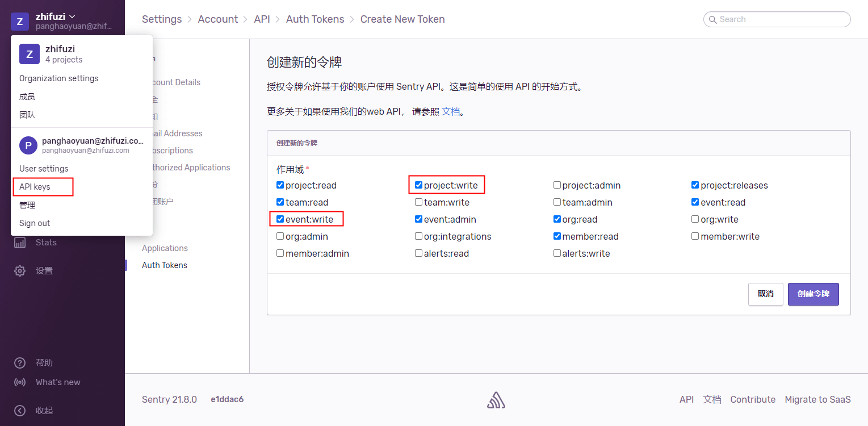Uncheck the project:write scope checkbox
The height and width of the screenshot is (426, 868).
pos(418,185)
